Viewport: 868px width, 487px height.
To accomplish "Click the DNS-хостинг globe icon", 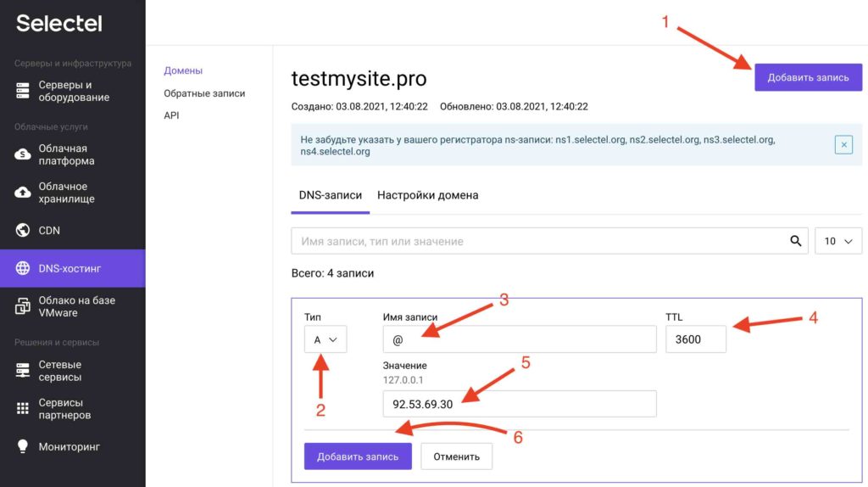I will [x=23, y=268].
